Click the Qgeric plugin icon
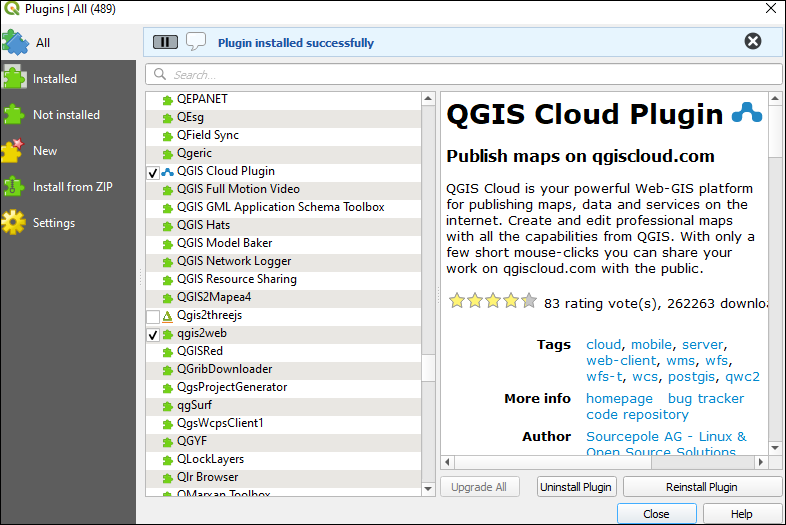 point(167,154)
